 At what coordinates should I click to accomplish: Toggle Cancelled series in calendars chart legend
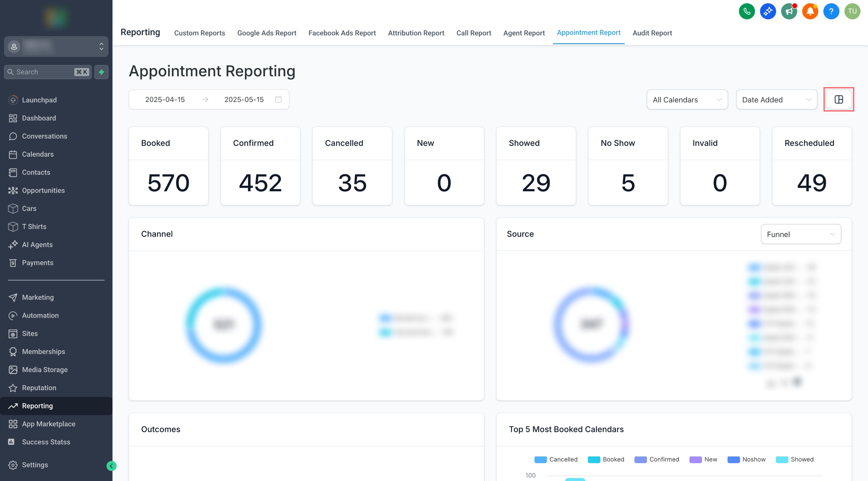(556, 459)
